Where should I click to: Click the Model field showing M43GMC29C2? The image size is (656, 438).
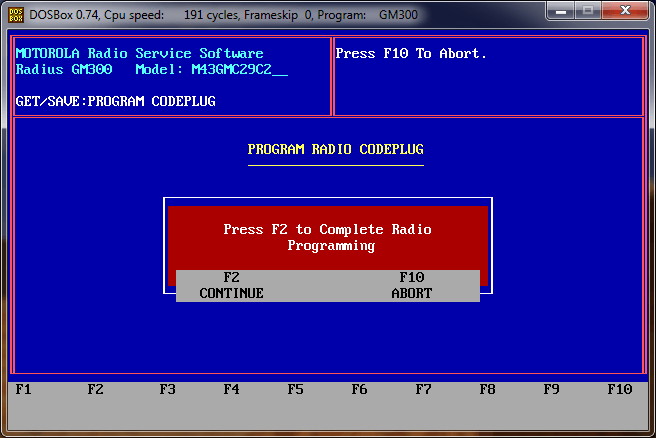coord(238,70)
